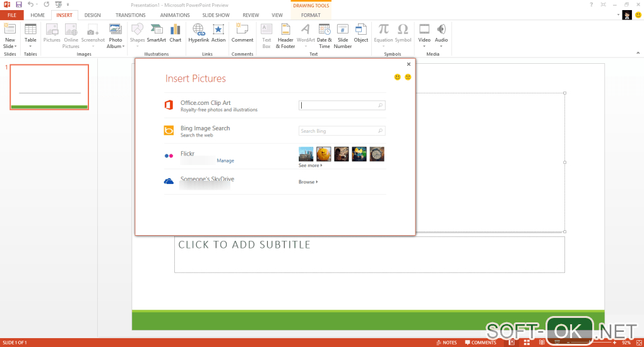
Task: Insert a Comment
Action: 242,33
